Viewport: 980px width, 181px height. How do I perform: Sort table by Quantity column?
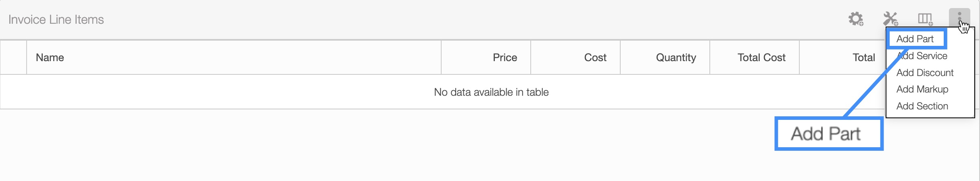676,58
